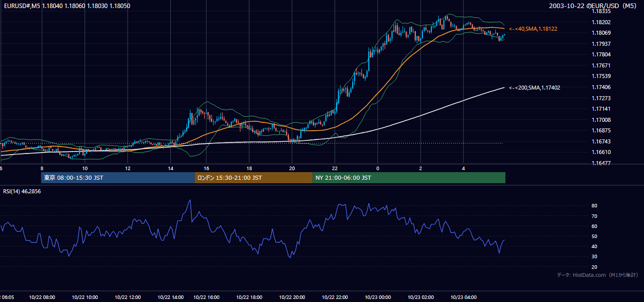The width and height of the screenshot is (644, 302).
Task: Click price level 1.16477 on the axis
Action: (601, 163)
